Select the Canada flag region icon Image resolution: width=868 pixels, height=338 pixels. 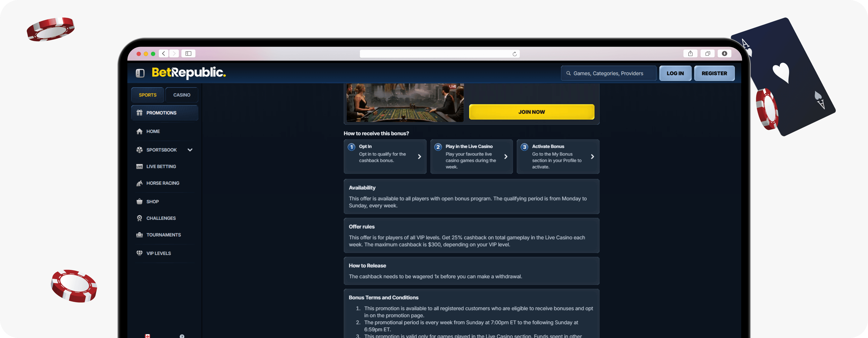point(148,336)
